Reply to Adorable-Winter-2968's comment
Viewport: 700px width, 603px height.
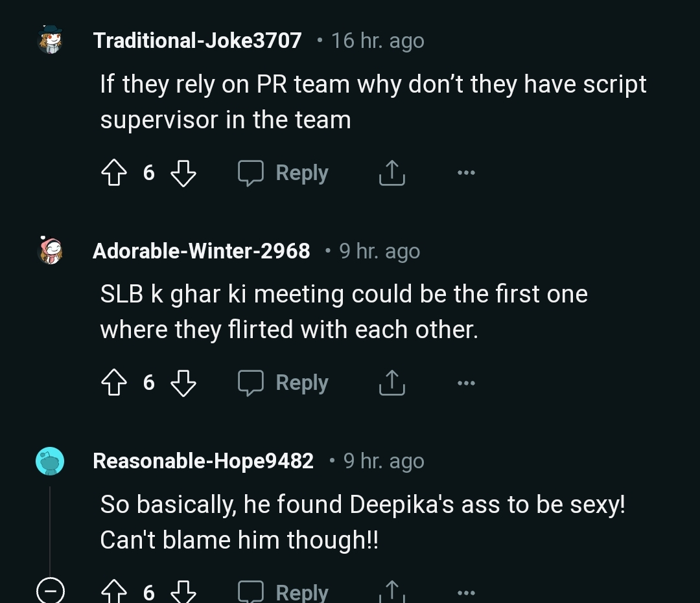(x=284, y=383)
